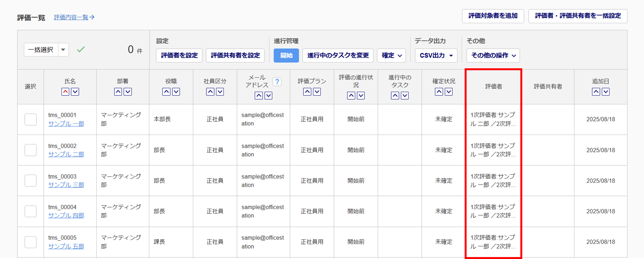Viewport: 644px width, 259px height.
Task: Click 一括選択 button
Action: point(41,50)
